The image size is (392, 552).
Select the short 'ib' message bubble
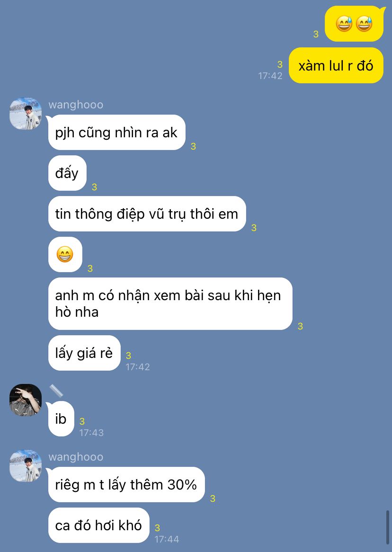point(61,419)
